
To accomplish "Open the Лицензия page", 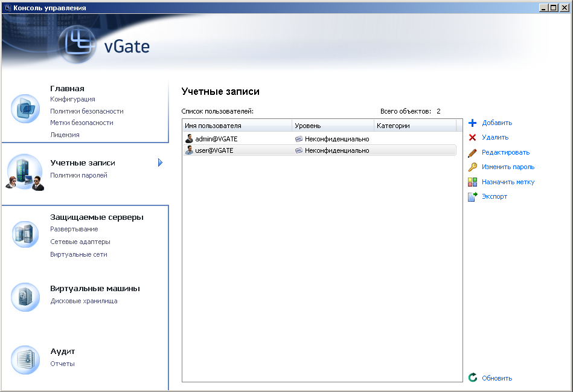I will pos(65,135).
